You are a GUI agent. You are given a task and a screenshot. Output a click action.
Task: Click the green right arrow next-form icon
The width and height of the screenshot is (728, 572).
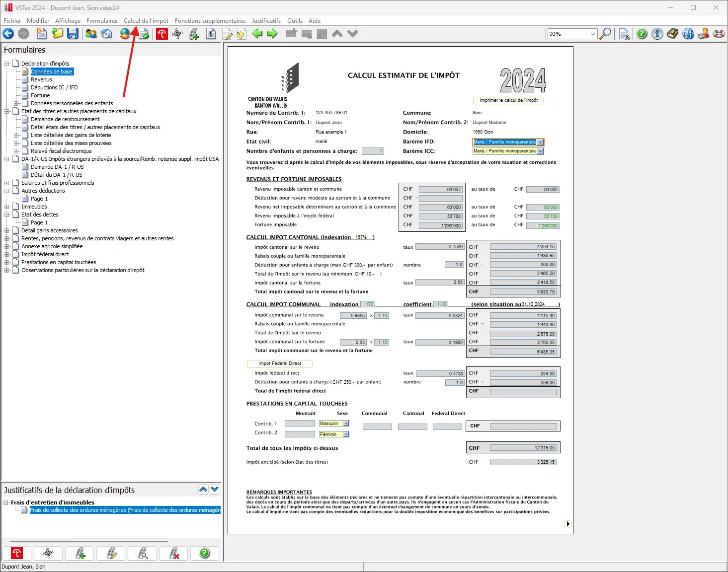(272, 34)
